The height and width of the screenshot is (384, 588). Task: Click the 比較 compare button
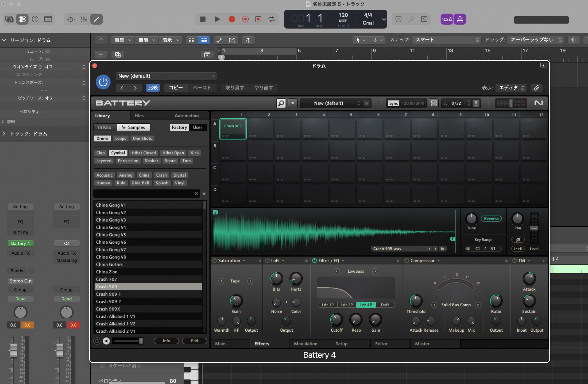(153, 88)
